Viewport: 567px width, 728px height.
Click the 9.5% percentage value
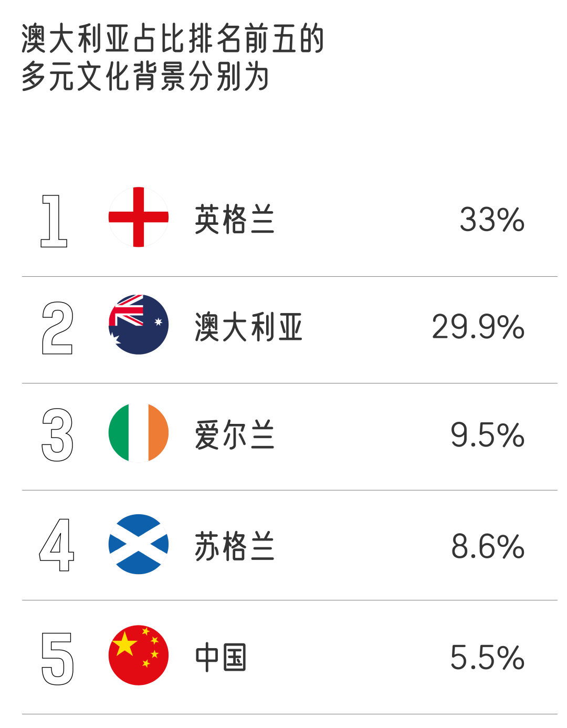tap(488, 435)
